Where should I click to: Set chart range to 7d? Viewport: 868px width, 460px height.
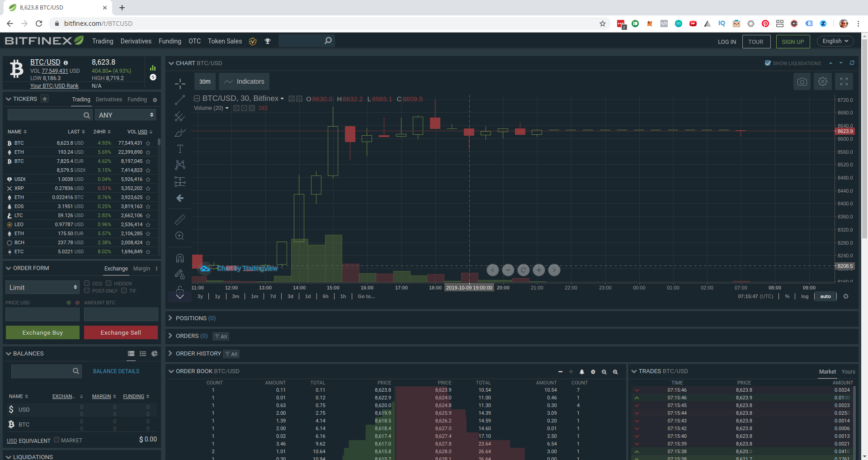tap(273, 296)
